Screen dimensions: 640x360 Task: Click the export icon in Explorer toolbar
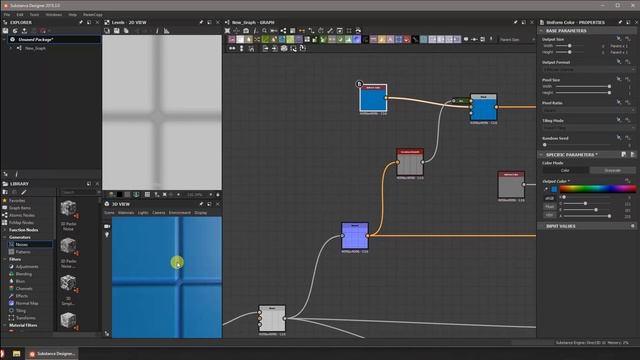(x=24, y=31)
